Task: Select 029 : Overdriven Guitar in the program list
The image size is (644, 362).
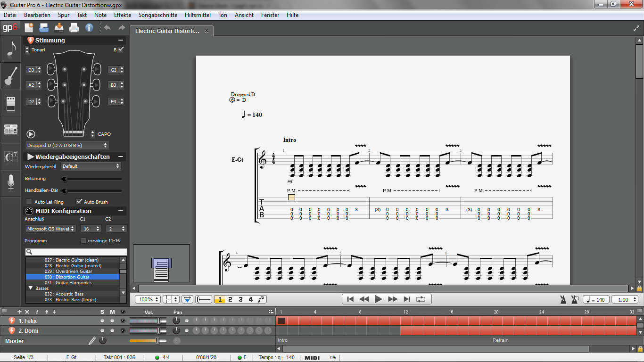Action: [x=74, y=271]
